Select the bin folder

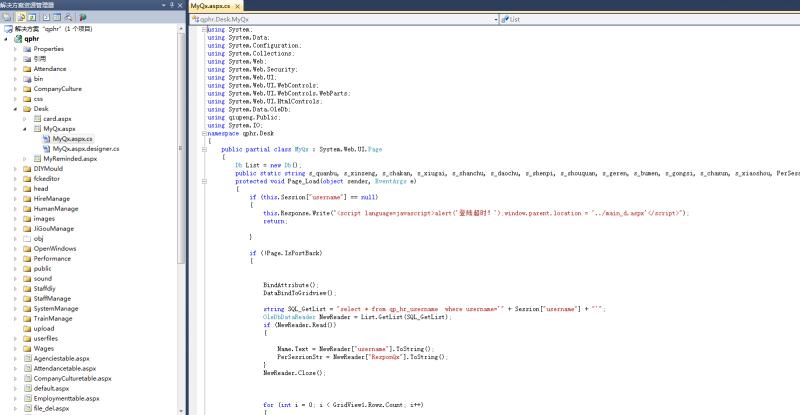pyautogui.click(x=38, y=79)
